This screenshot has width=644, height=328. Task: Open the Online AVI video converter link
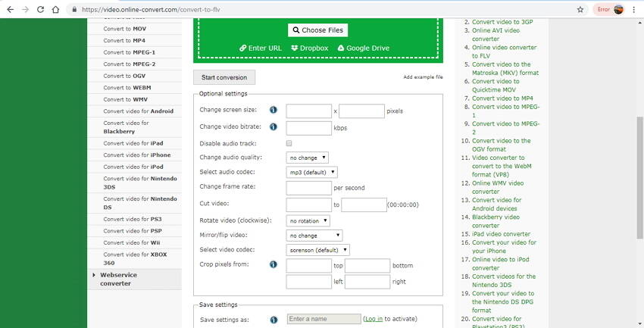click(496, 35)
